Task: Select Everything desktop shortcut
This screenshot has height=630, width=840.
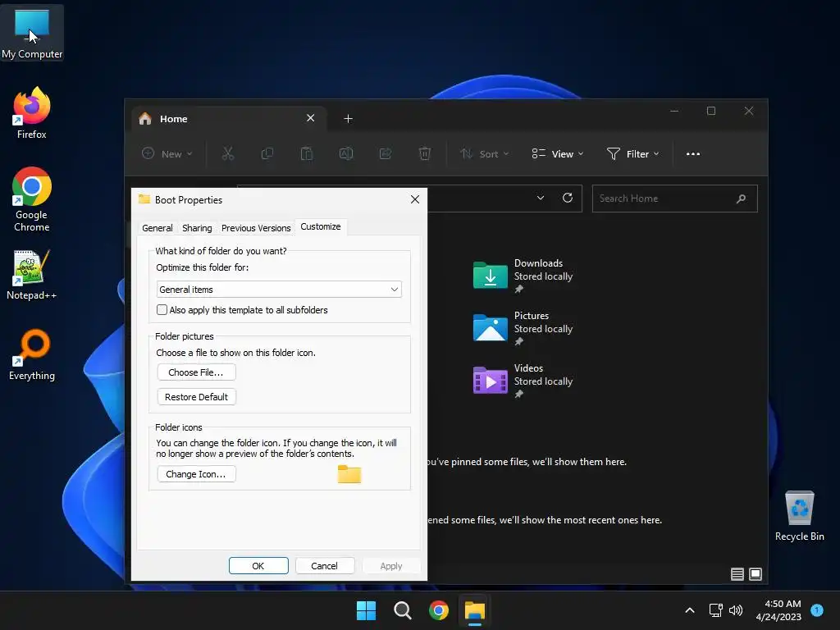Action: (x=32, y=354)
